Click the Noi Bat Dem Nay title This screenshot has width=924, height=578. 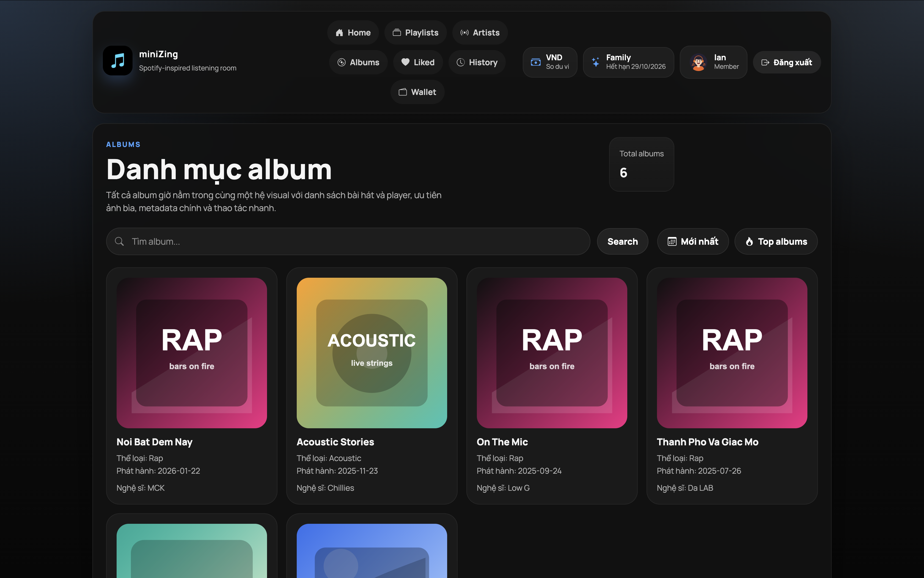(154, 442)
